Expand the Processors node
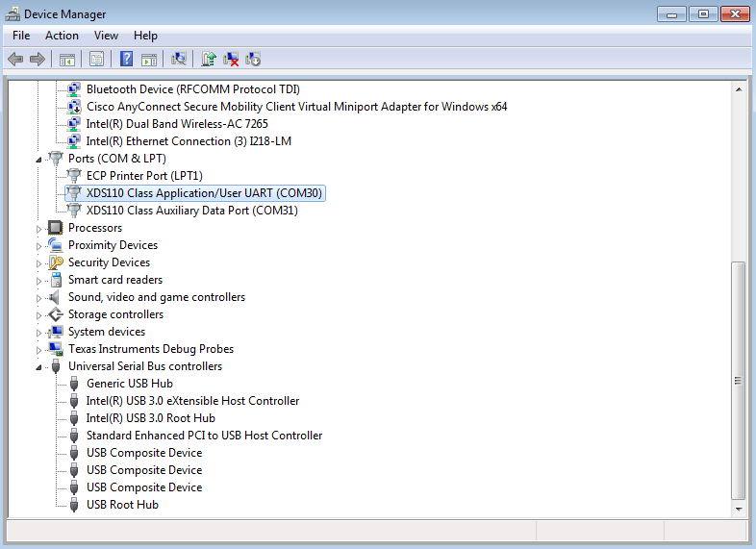The width and height of the screenshot is (756, 549). coord(38,229)
